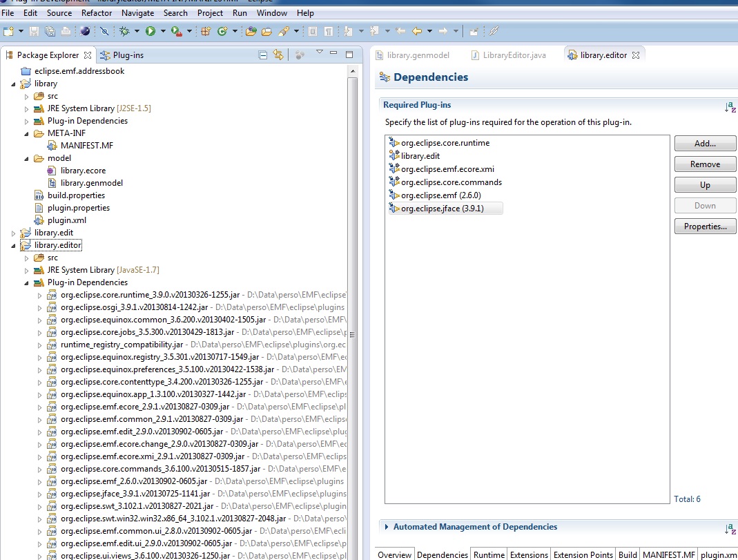Select org.eclipse.core.commands in Required Plug-ins
The height and width of the screenshot is (560, 738).
pos(446,182)
